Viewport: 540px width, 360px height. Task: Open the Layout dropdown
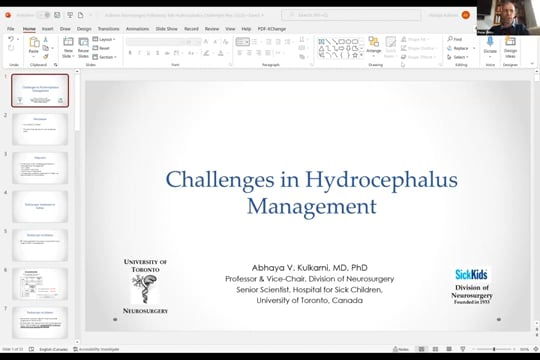pyautogui.click(x=104, y=39)
